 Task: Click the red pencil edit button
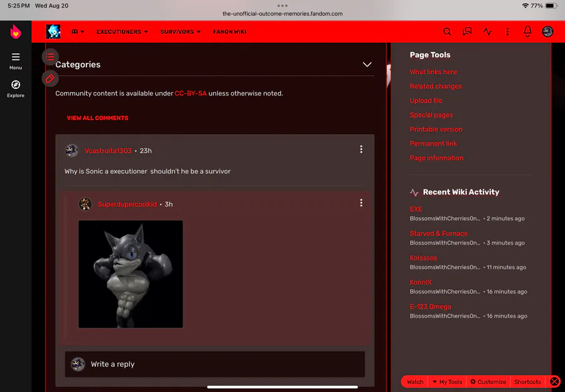pyautogui.click(x=50, y=78)
